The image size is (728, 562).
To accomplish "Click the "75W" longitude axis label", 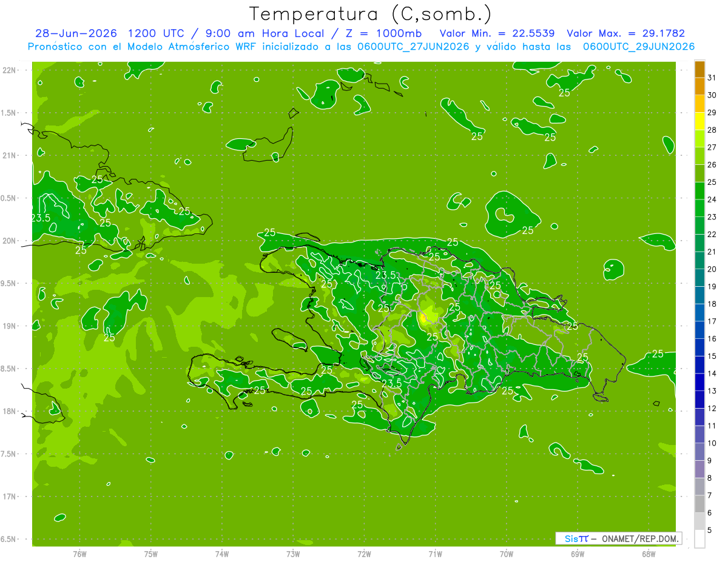I will click(151, 554).
